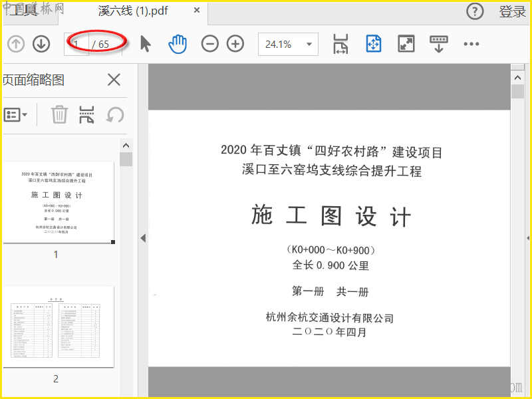Activate the selection arrow tool
532x399 pixels.
146,44
